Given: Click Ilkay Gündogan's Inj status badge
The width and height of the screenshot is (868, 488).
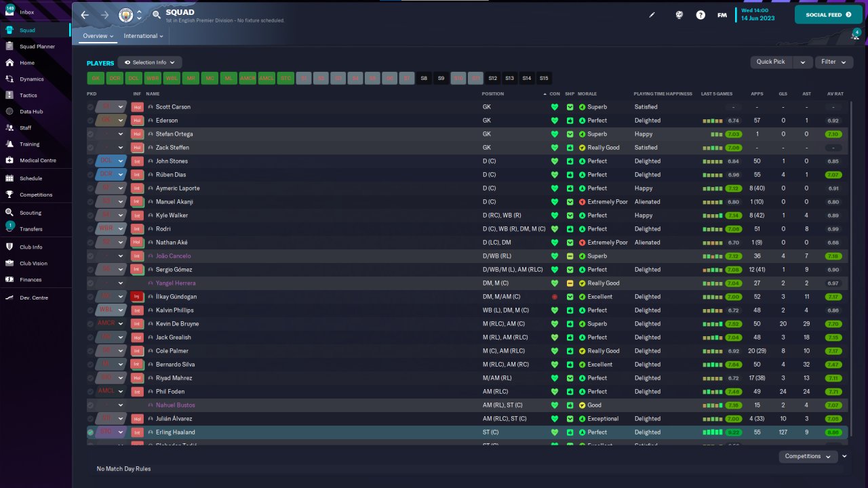Looking at the screenshot, I should point(137,297).
